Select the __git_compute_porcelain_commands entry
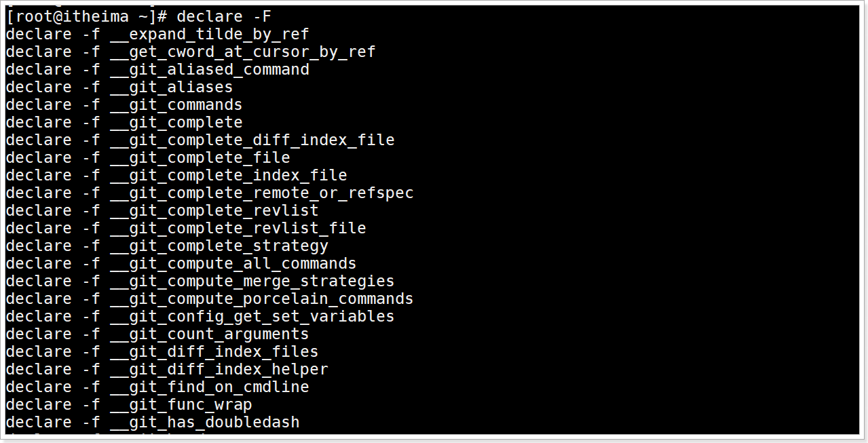This screenshot has height=443, width=868. click(x=261, y=298)
